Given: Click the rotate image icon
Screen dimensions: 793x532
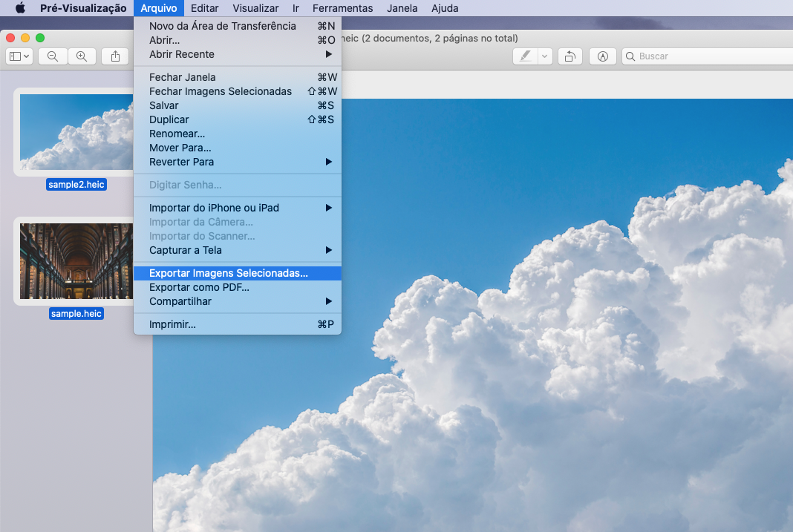Looking at the screenshot, I should [570, 56].
